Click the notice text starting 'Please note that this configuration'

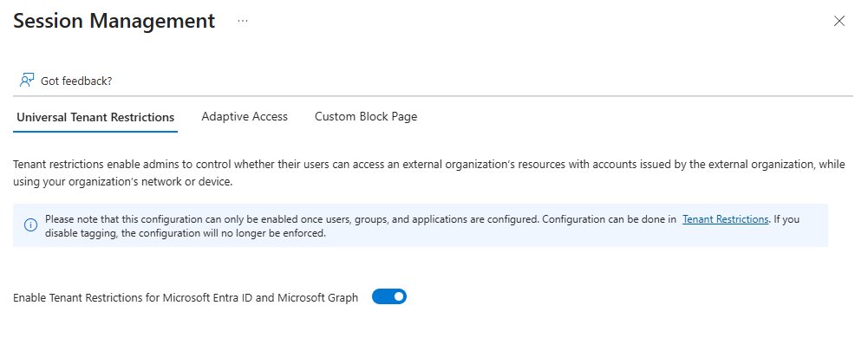point(421,225)
